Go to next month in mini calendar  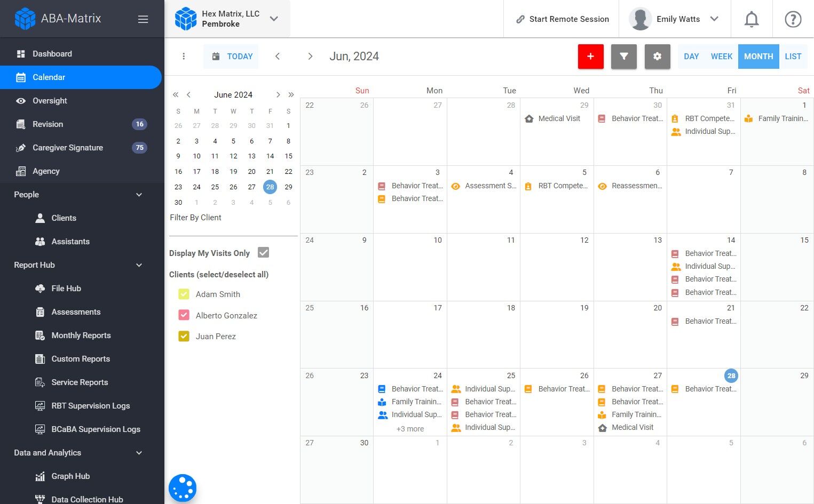coord(278,95)
